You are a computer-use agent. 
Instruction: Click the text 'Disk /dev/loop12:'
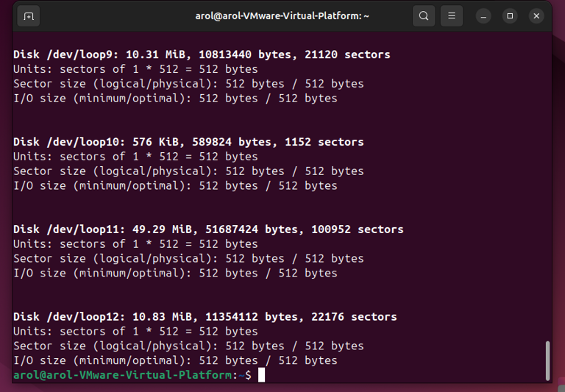pos(69,317)
